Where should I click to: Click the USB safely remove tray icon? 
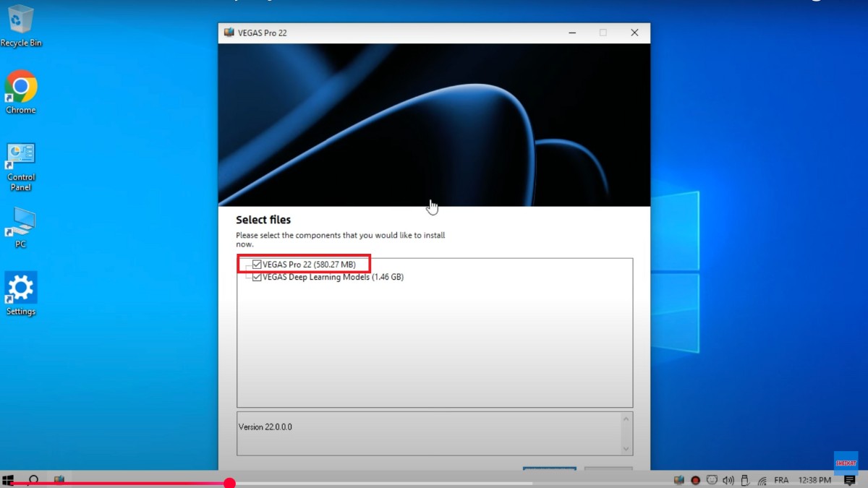pyautogui.click(x=745, y=480)
